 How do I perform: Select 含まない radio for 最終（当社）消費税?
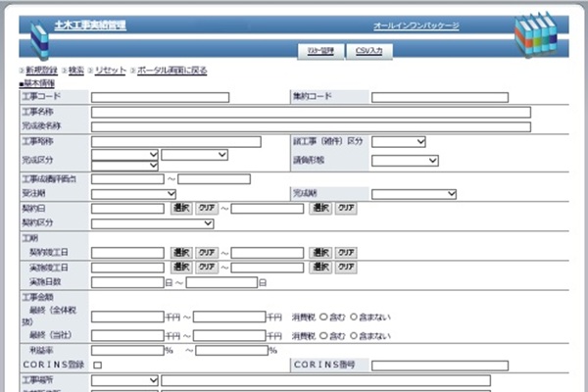355,334
